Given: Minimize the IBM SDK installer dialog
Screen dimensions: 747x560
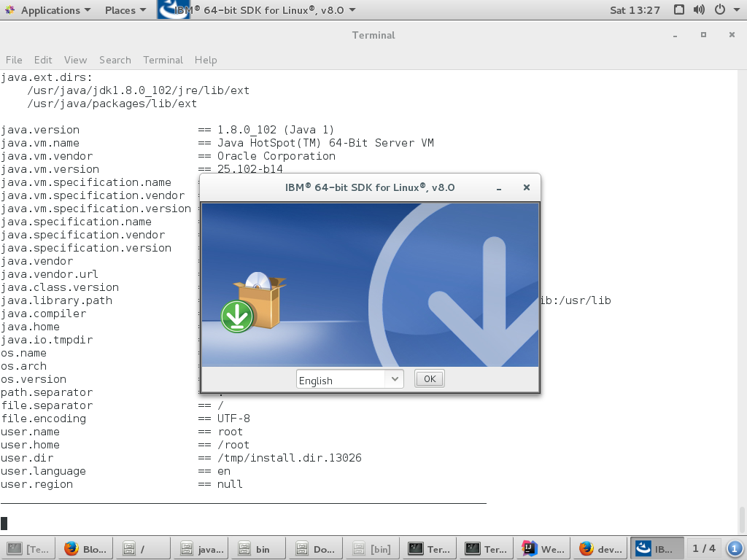Looking at the screenshot, I should 499,188.
